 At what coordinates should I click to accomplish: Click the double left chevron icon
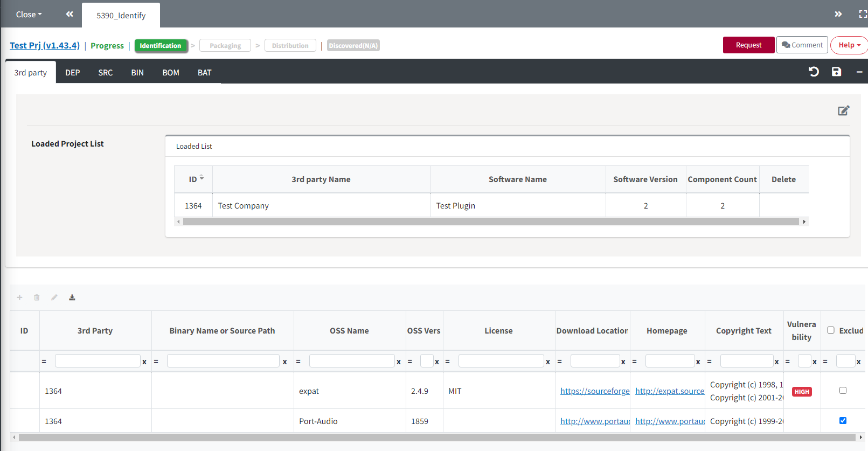click(x=70, y=14)
